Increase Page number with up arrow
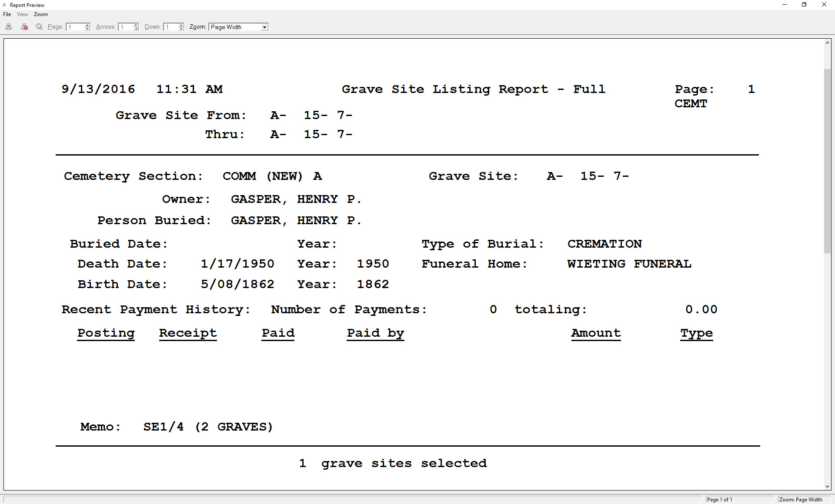This screenshot has height=504, width=835. [87, 25]
